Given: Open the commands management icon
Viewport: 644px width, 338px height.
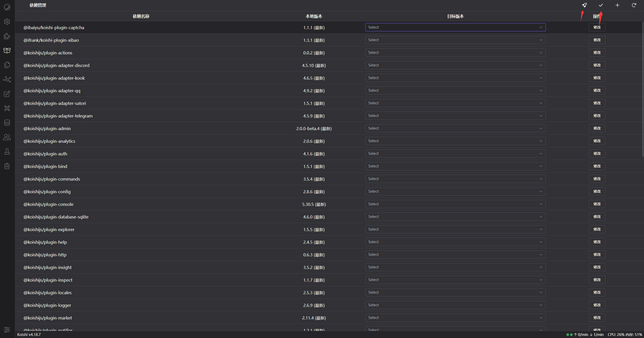Looking at the screenshot, I should pyautogui.click(x=7, y=108).
